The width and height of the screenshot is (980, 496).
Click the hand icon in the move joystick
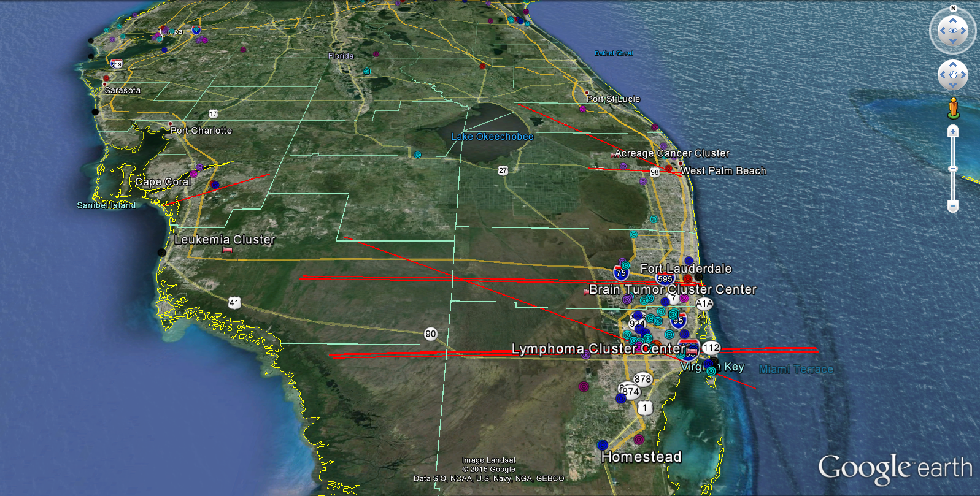[x=953, y=75]
